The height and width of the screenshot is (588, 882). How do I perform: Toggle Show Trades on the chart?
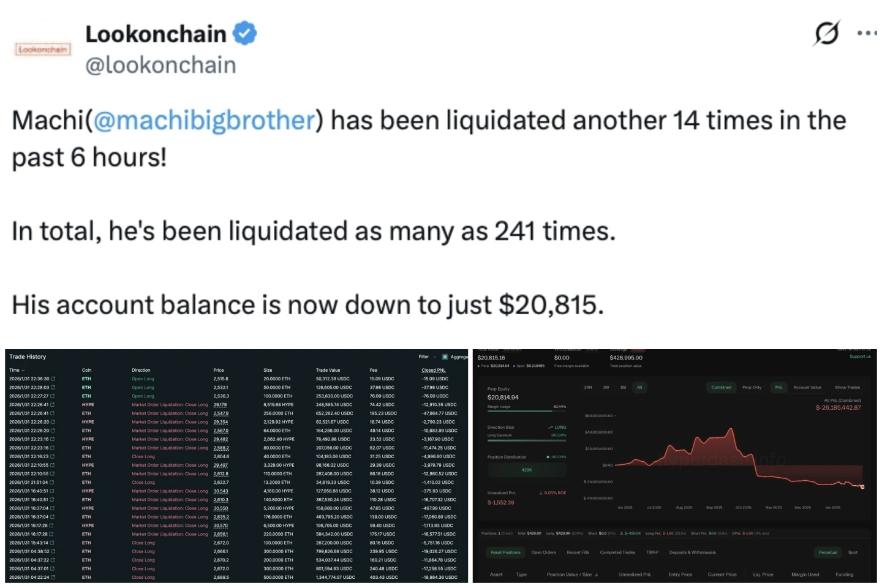coord(847,388)
